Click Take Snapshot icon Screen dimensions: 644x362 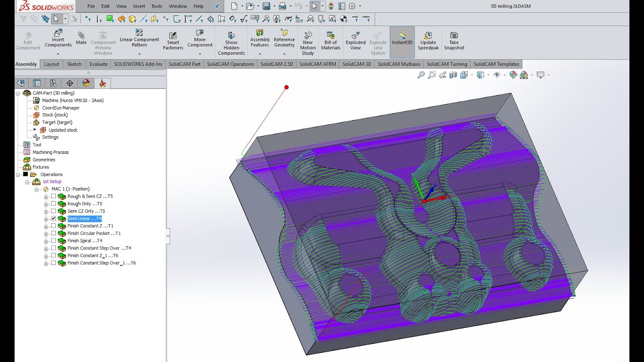click(454, 35)
